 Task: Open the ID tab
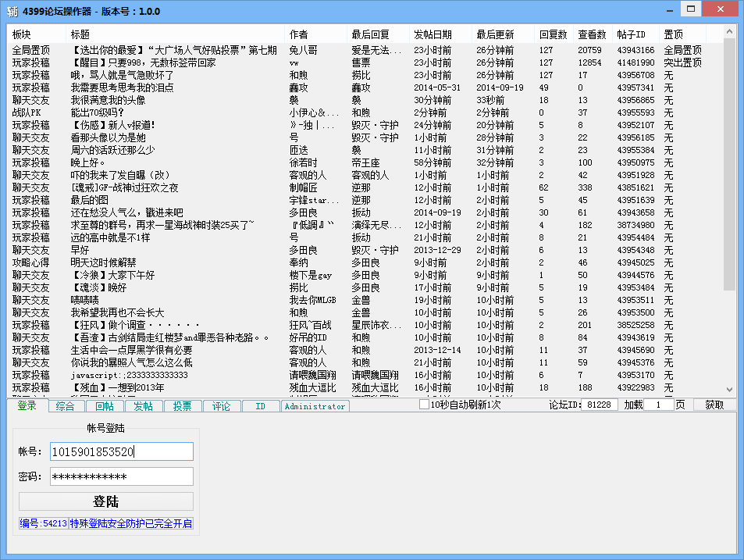(261, 406)
